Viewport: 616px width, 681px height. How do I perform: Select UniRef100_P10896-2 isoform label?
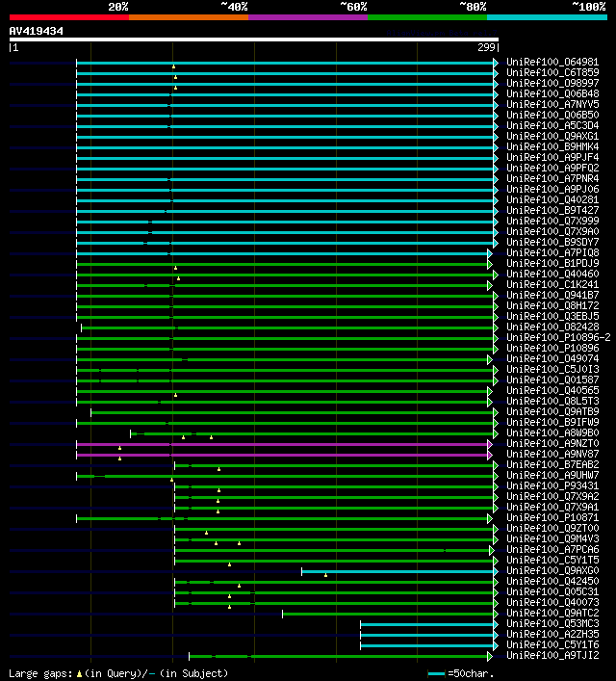(558, 338)
